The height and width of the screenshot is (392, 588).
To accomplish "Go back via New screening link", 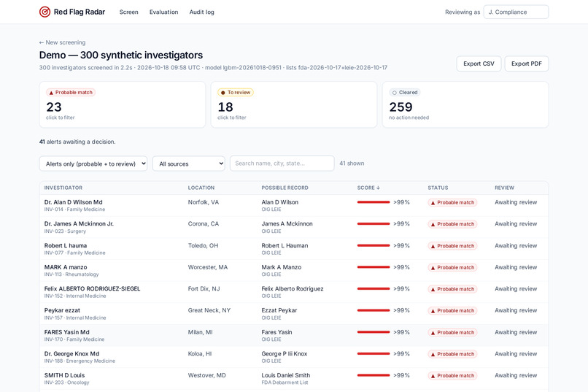I will pos(62,42).
